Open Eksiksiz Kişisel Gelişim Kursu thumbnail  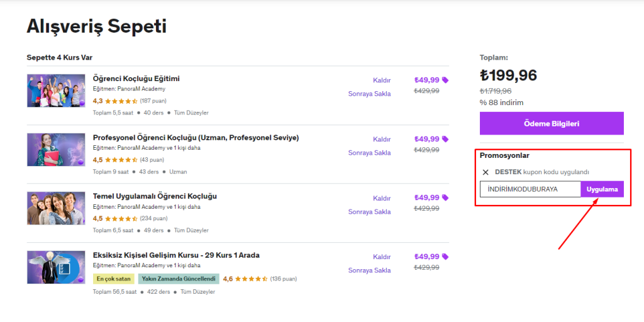pos(56,267)
